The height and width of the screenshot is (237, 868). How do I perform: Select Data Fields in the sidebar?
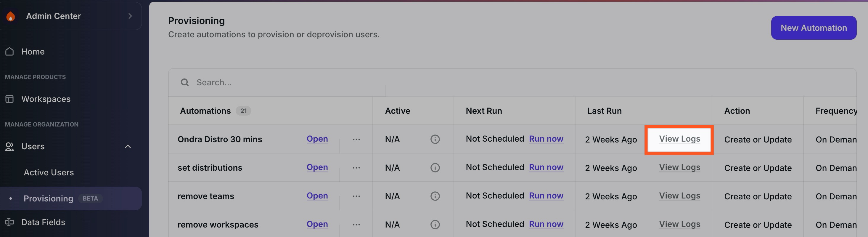43,222
